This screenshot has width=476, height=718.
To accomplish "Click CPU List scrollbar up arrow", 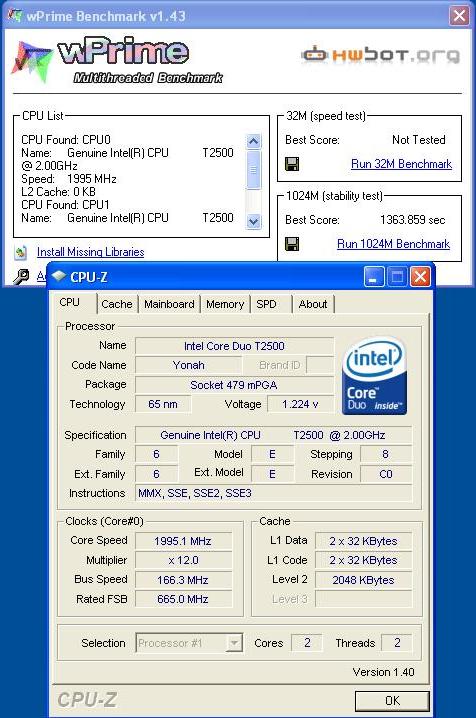I will [253, 141].
